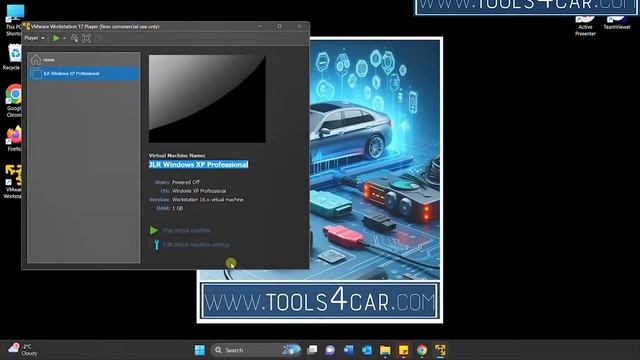640x360 pixels.
Task: Select Home in the VM library list
Action: point(84,60)
